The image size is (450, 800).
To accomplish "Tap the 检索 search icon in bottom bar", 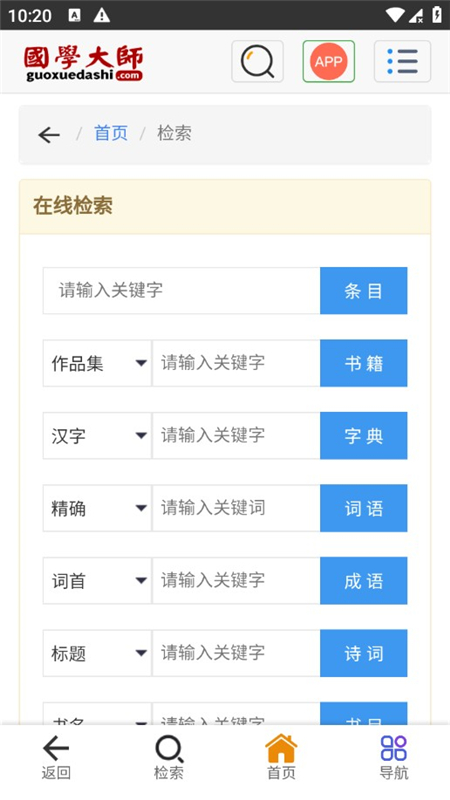I will click(x=169, y=758).
